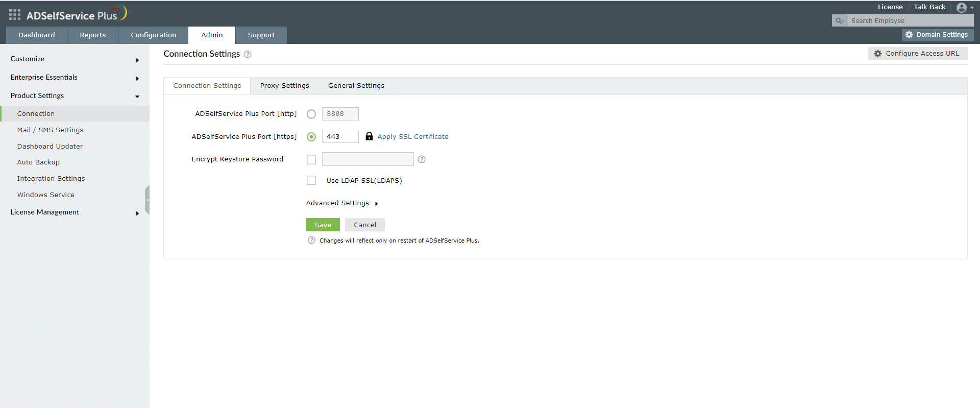The height and width of the screenshot is (408, 980).
Task: Open Windows Service settings
Action: [x=46, y=195]
